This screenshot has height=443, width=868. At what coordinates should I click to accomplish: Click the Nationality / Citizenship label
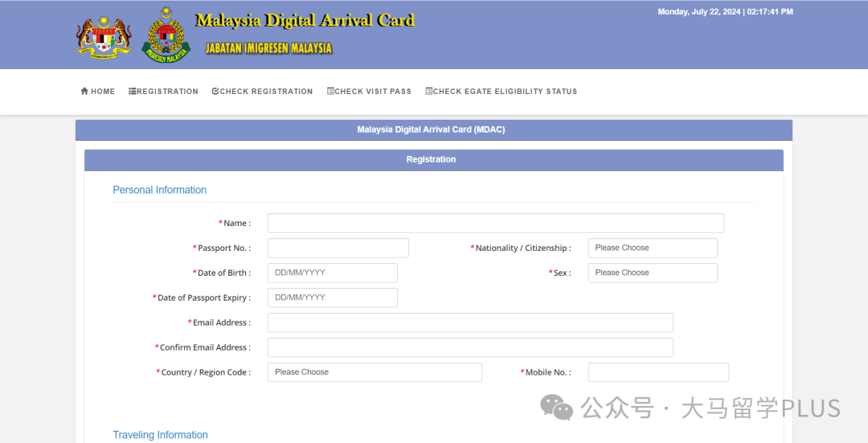click(x=520, y=248)
